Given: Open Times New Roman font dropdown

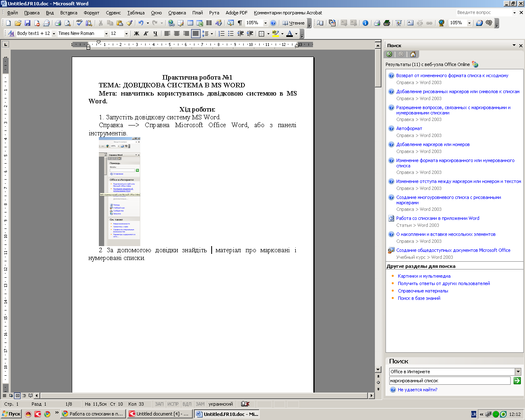Looking at the screenshot, I should (106, 34).
